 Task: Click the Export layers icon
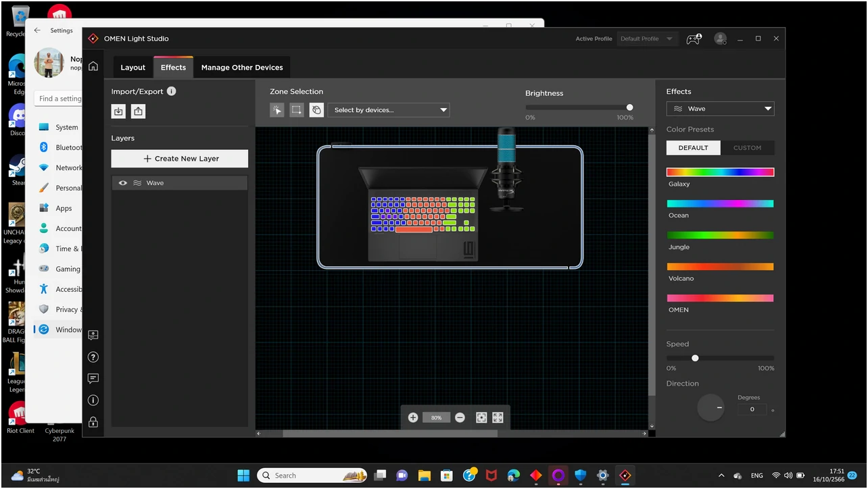[x=138, y=111]
